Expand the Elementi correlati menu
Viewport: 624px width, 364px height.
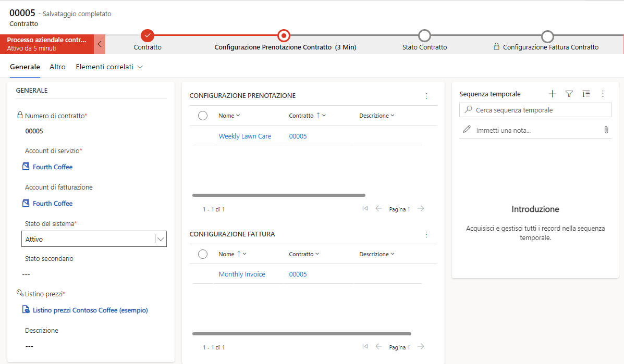coord(109,67)
